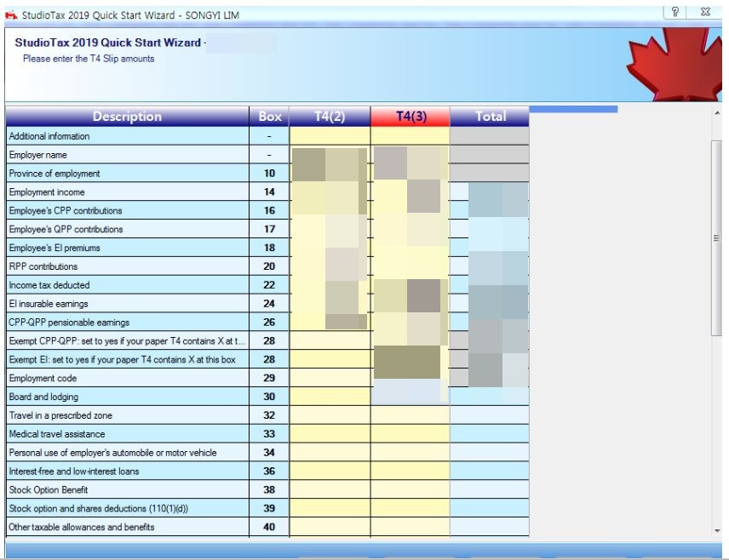Viewport: 729px width, 560px height.
Task: Click T4(3) cell for Additional information
Action: 410,136
